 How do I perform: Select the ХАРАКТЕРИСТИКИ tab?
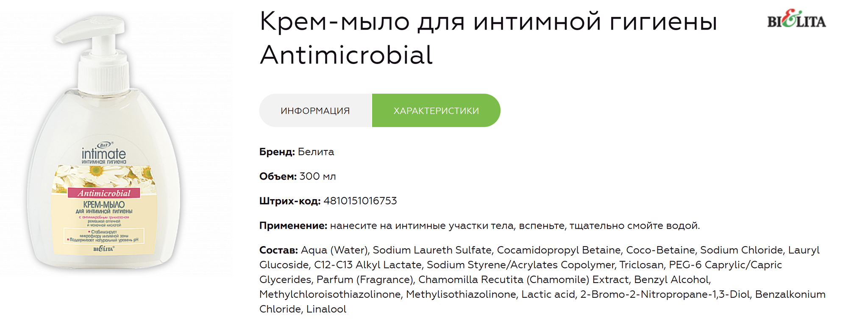point(436,111)
